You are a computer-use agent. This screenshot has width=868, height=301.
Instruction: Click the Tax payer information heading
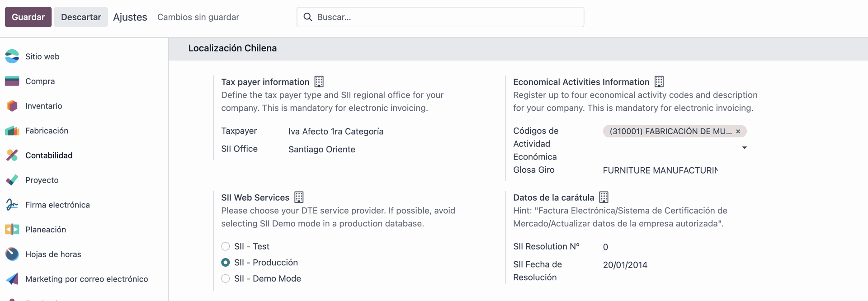(265, 82)
